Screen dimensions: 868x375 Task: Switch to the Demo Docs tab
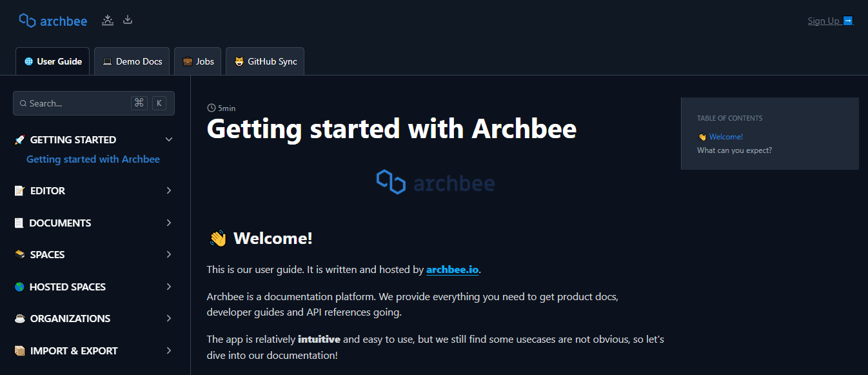[132, 62]
